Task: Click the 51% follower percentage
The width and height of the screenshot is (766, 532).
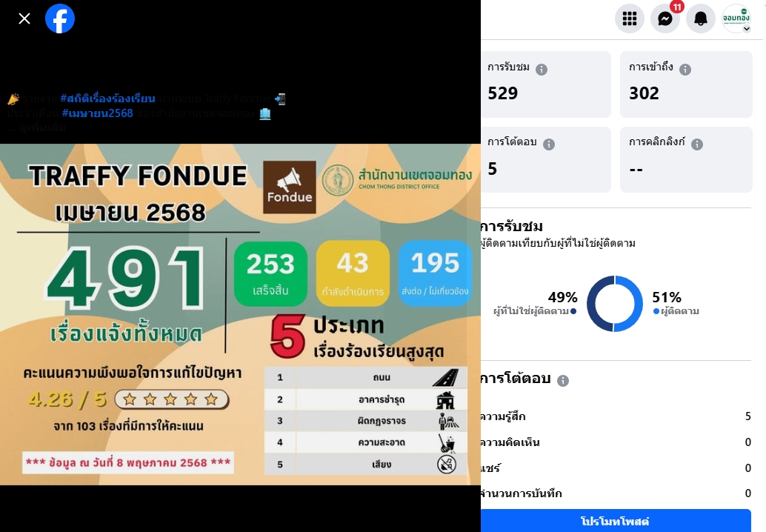Action: pyautogui.click(x=667, y=297)
